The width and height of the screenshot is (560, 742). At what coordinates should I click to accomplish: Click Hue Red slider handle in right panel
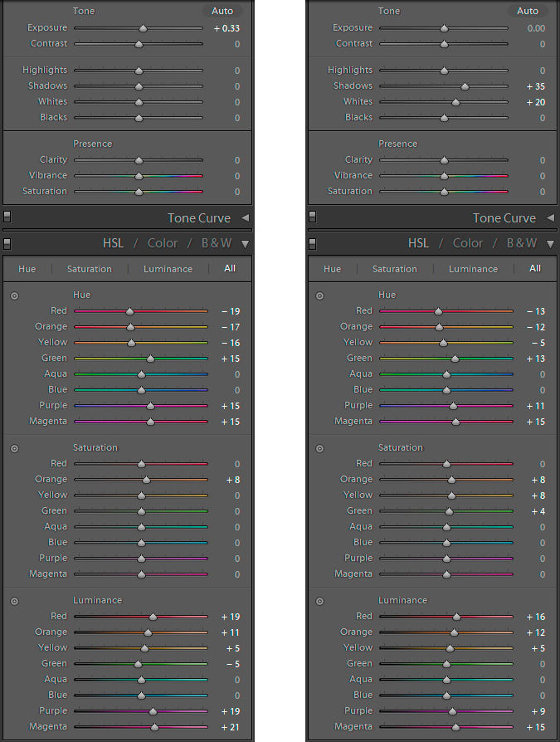coord(438,311)
